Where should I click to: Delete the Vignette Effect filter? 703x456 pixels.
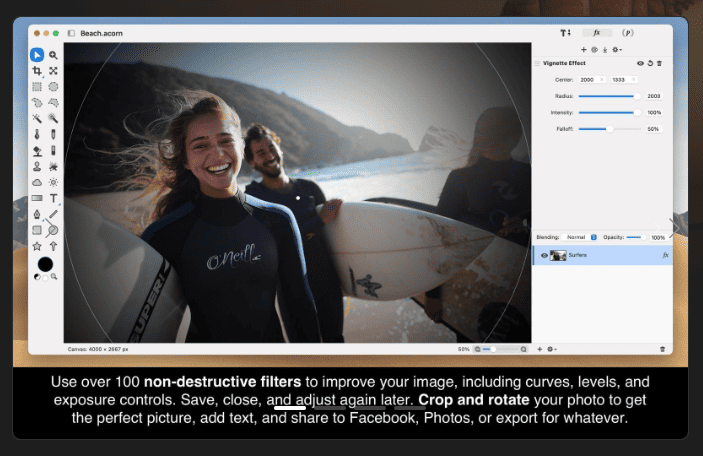(x=660, y=63)
